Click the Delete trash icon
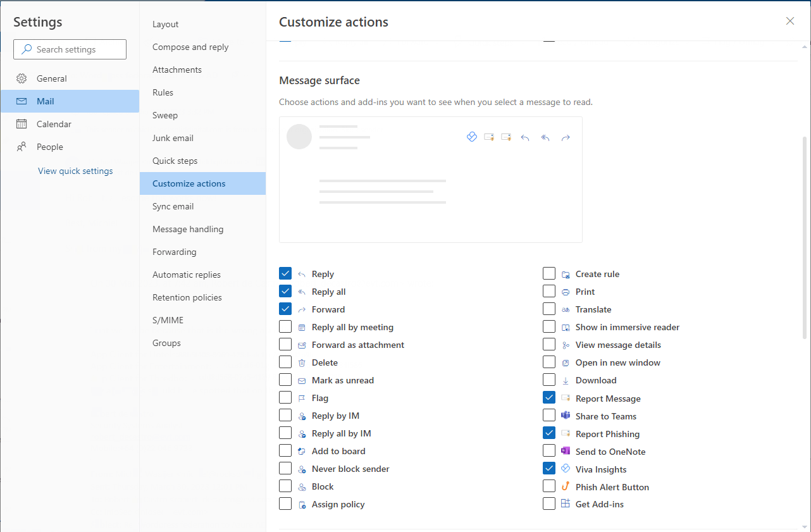This screenshot has width=811, height=532. [302, 362]
